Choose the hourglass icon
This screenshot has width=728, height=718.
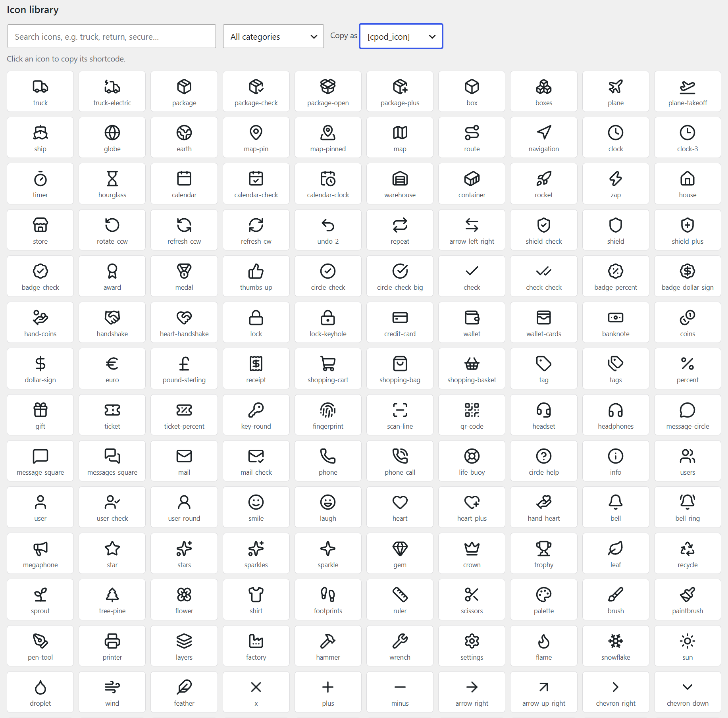[x=112, y=184]
